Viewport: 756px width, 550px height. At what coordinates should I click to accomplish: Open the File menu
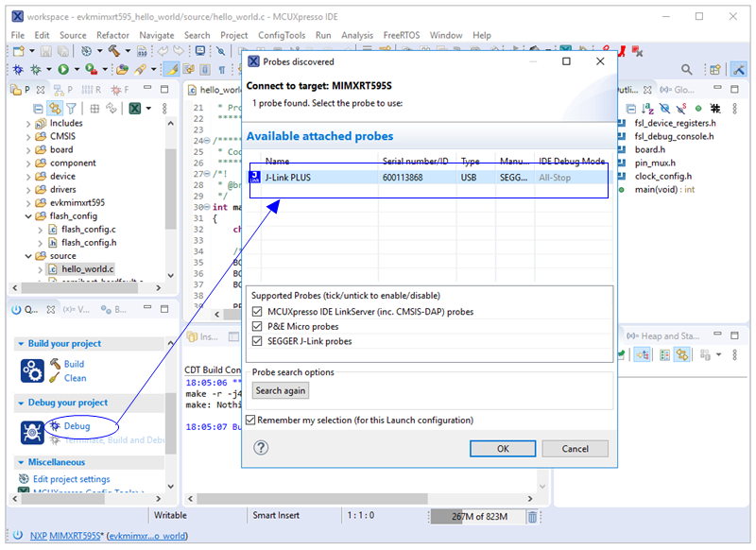click(17, 35)
